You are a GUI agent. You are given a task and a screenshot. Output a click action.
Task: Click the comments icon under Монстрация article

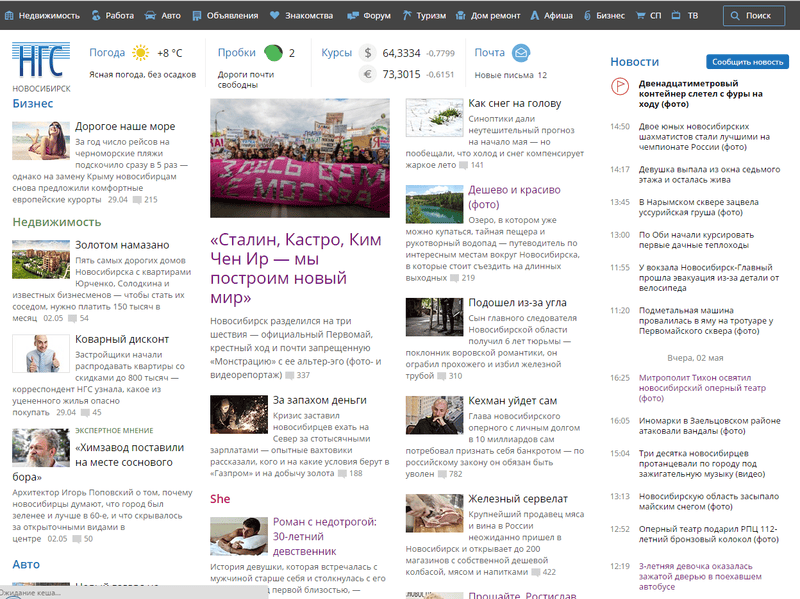(290, 375)
